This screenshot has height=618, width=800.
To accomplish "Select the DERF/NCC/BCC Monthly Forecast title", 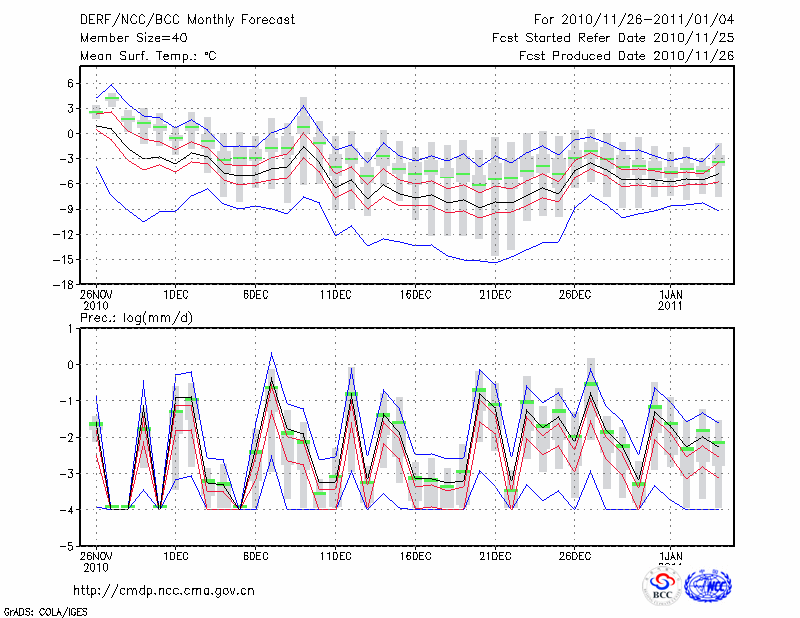I will point(187,20).
